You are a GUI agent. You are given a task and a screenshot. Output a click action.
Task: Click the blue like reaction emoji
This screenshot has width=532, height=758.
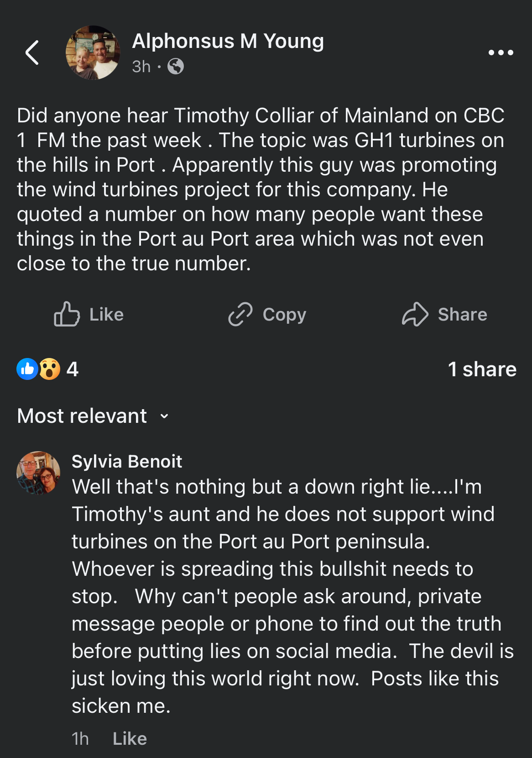(x=27, y=369)
